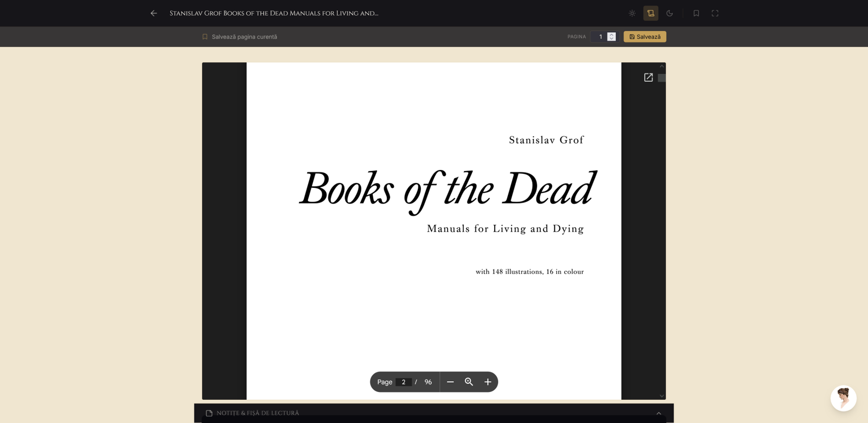The width and height of the screenshot is (868, 423).
Task: Click the note page icon beside Notițe
Action: 209,413
